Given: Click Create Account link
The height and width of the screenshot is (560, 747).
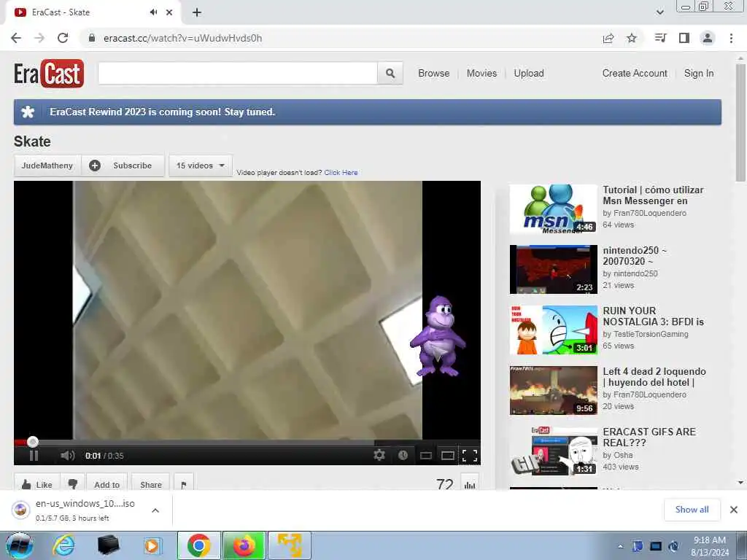Looking at the screenshot, I should (635, 74).
